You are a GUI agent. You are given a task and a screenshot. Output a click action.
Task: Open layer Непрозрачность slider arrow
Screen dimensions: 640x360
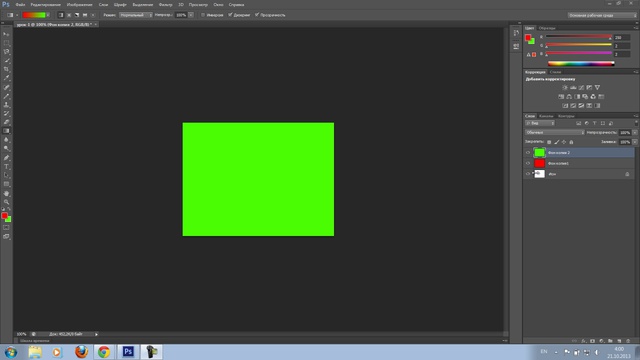635,133
